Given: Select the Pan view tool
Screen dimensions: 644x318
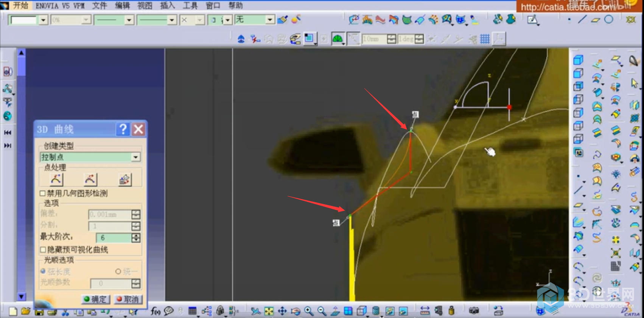Looking at the screenshot, I should pyautogui.click(x=282, y=311).
